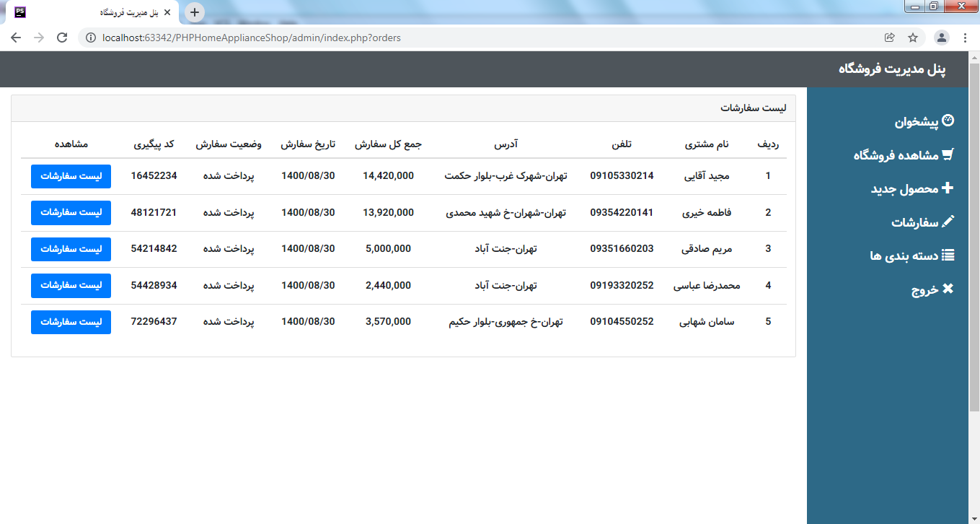Viewport: 980px width, 524px height.
Task: Reload the page with the refresh icon
Action: pos(62,38)
